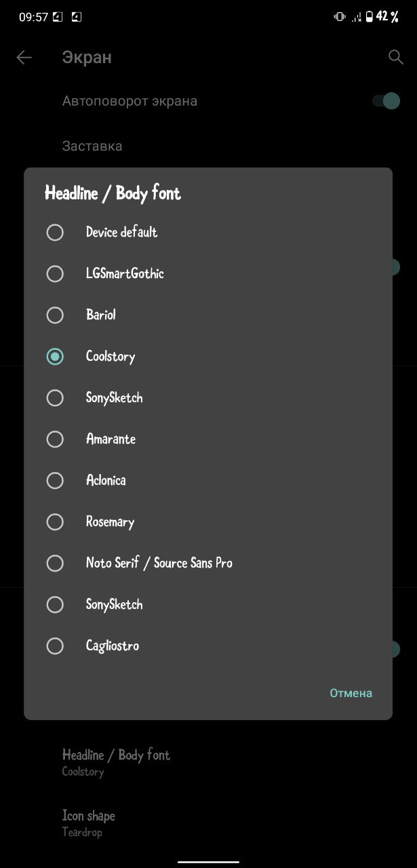Select Noto Serif / Source Sans Pro
Viewport: 417px width, 868px height.
click(208, 564)
